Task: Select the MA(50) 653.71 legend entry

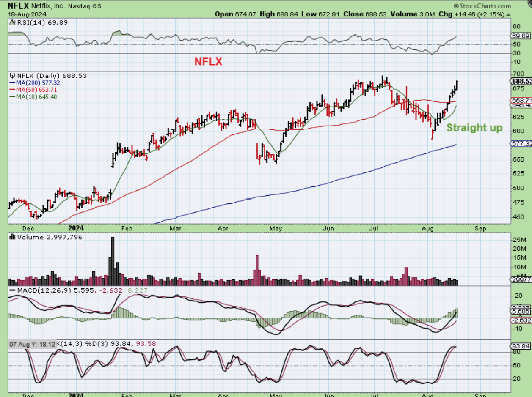Action: (33, 90)
